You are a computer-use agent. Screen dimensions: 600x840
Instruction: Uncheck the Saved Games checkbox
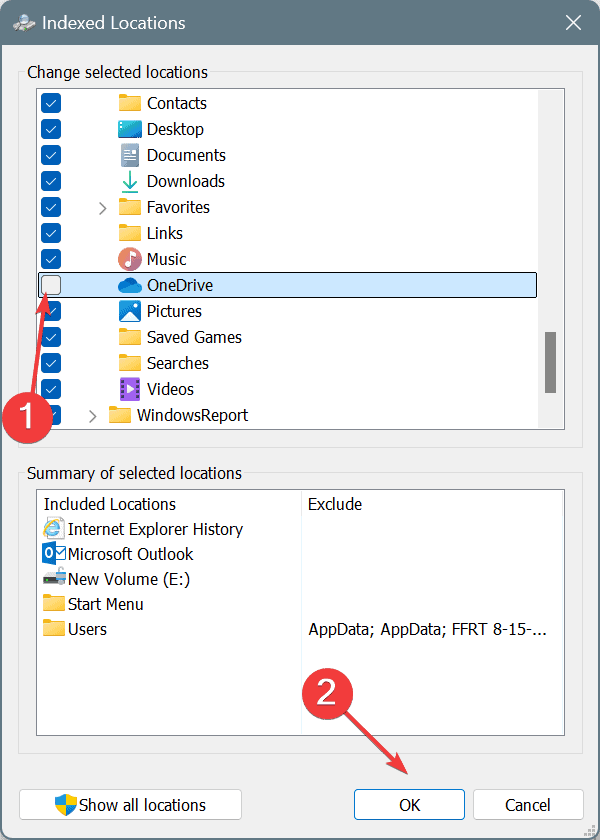51,337
